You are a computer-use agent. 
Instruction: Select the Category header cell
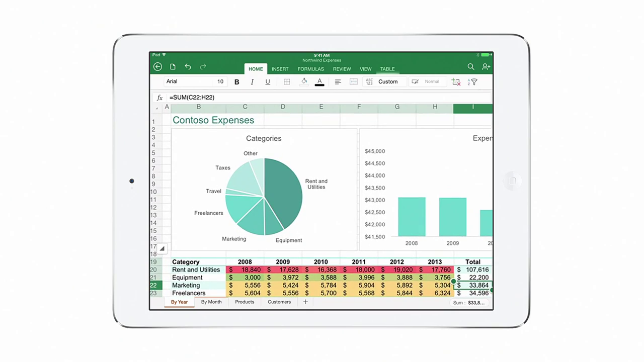(x=198, y=262)
